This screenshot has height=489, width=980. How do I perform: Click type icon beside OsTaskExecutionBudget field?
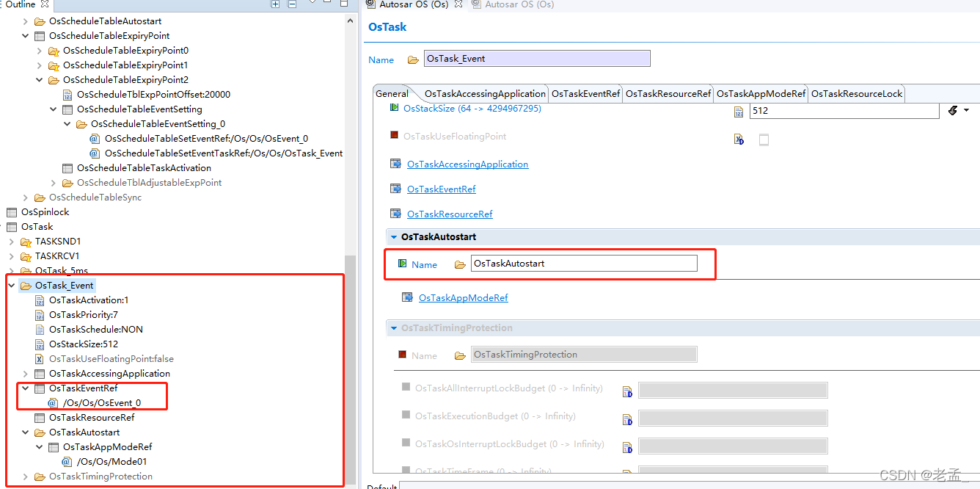627,419
